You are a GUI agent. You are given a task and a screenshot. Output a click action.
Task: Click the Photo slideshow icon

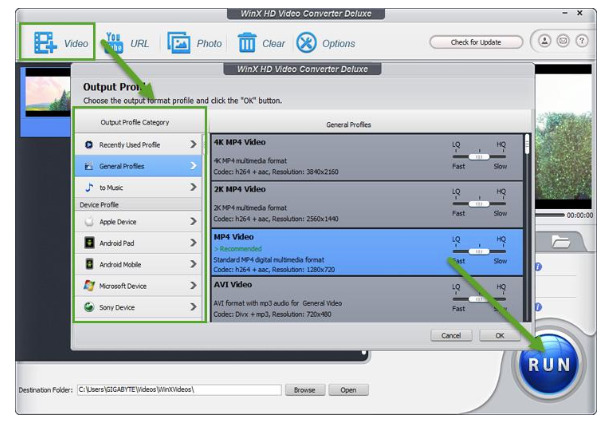tap(179, 43)
